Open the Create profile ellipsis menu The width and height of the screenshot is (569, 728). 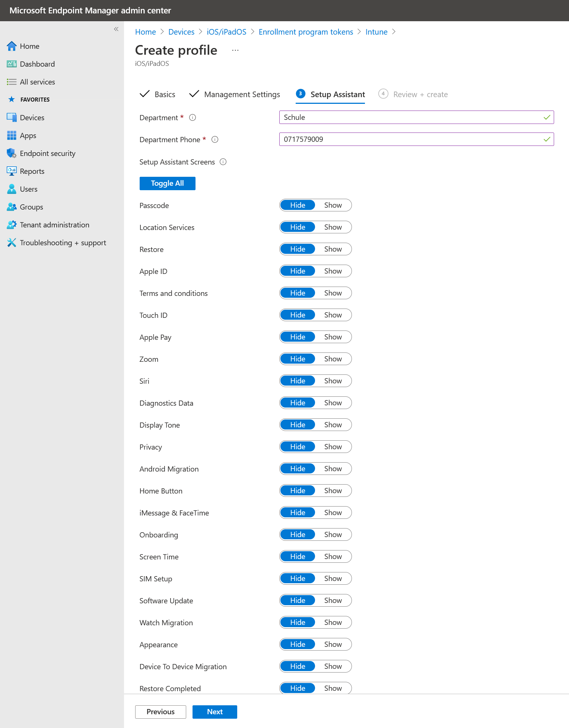pyautogui.click(x=235, y=50)
